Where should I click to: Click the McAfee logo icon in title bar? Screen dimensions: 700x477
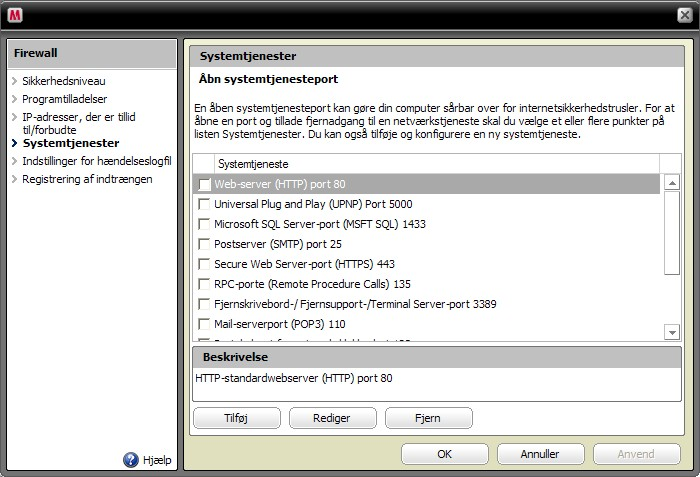(x=15, y=15)
